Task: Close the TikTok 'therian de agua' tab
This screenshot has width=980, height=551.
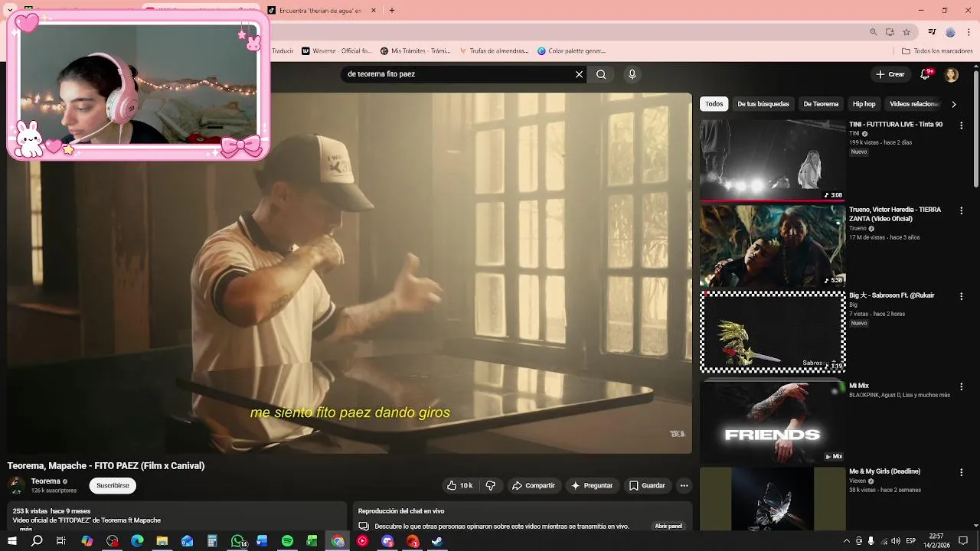Action: (373, 11)
